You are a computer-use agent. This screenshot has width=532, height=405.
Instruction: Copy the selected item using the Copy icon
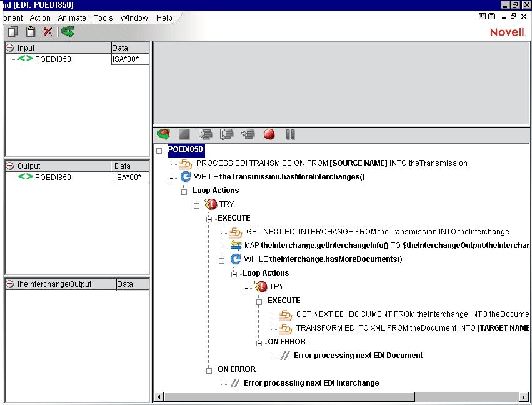[12, 31]
